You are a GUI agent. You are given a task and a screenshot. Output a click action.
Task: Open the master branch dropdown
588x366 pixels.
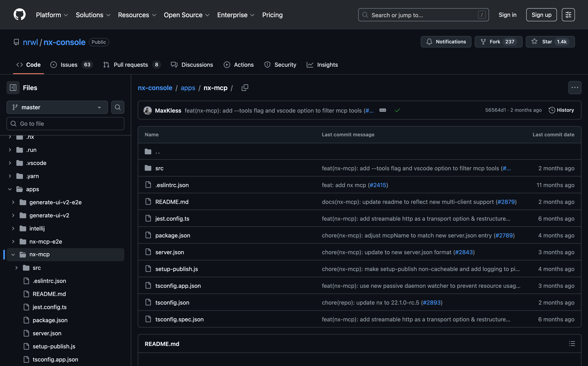point(57,107)
